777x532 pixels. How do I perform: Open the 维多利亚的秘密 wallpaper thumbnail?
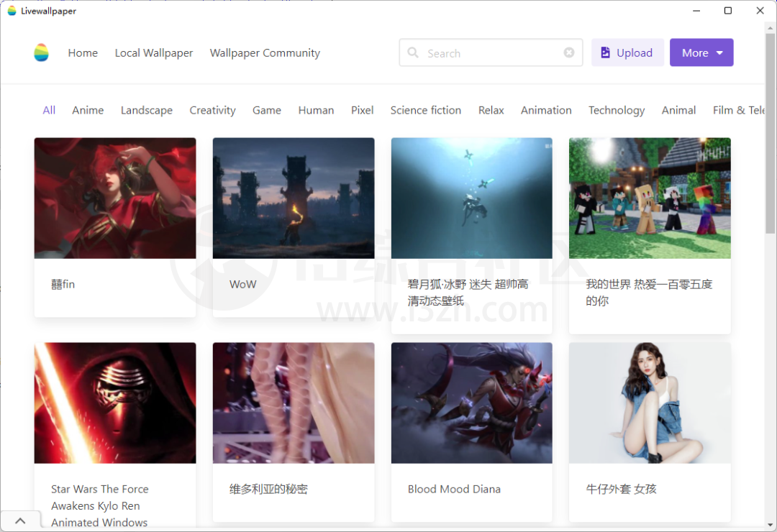(294, 403)
